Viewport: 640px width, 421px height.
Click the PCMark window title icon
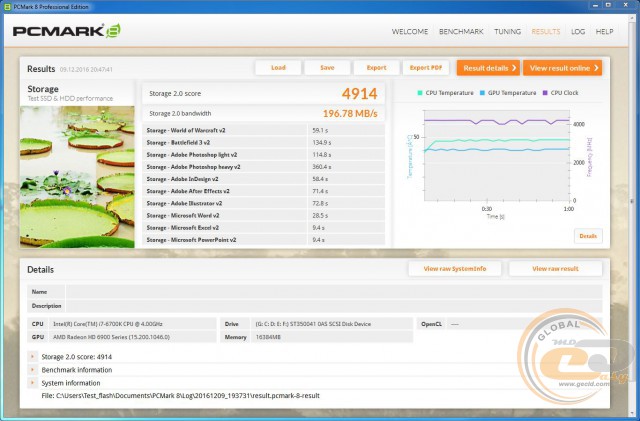(7, 7)
